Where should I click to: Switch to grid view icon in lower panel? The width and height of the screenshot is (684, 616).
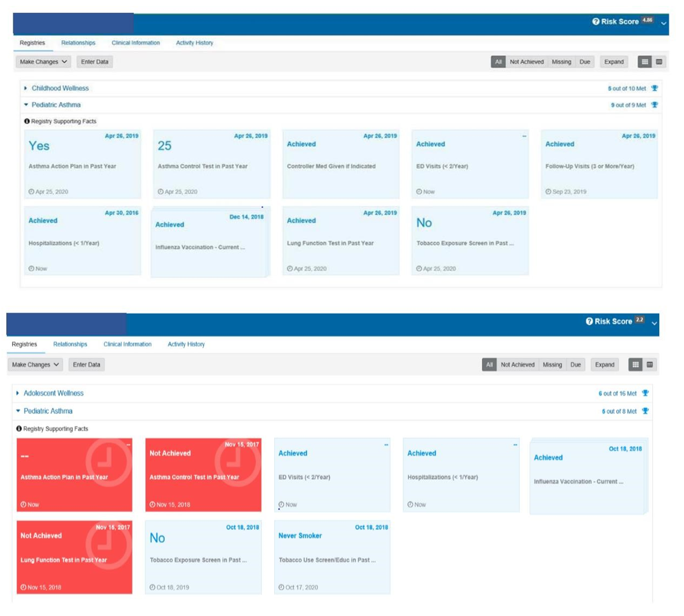click(x=636, y=365)
